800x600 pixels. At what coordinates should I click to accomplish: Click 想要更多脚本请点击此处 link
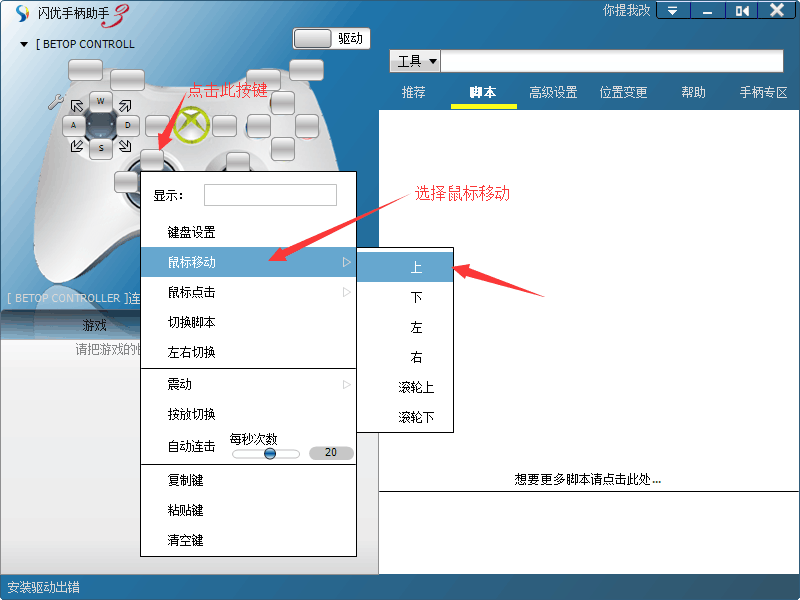588,479
